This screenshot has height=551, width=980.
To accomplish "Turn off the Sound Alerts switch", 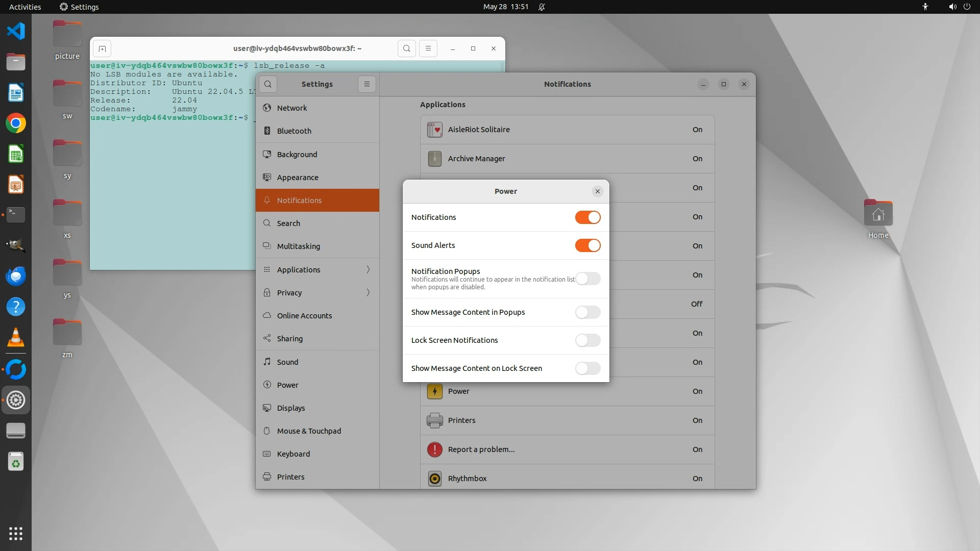I will coord(587,245).
